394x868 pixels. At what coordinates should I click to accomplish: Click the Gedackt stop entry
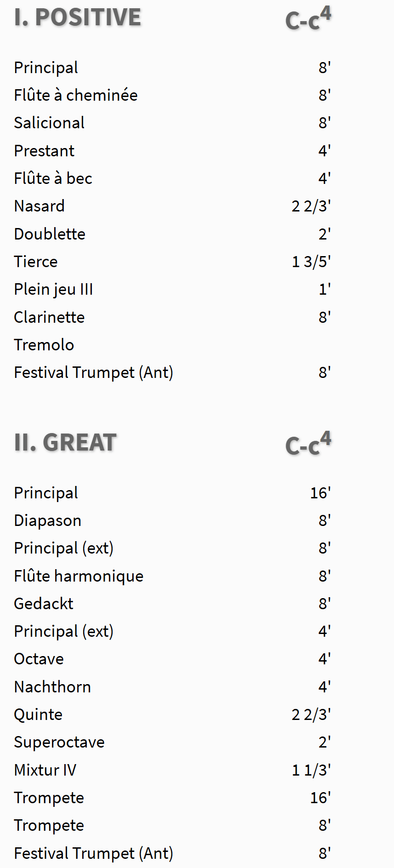44,604
